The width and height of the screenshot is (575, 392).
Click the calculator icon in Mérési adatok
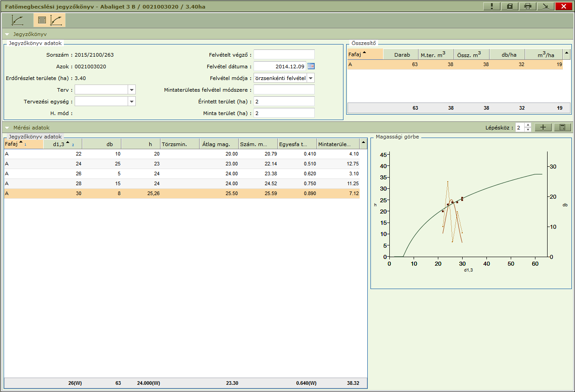[562, 127]
